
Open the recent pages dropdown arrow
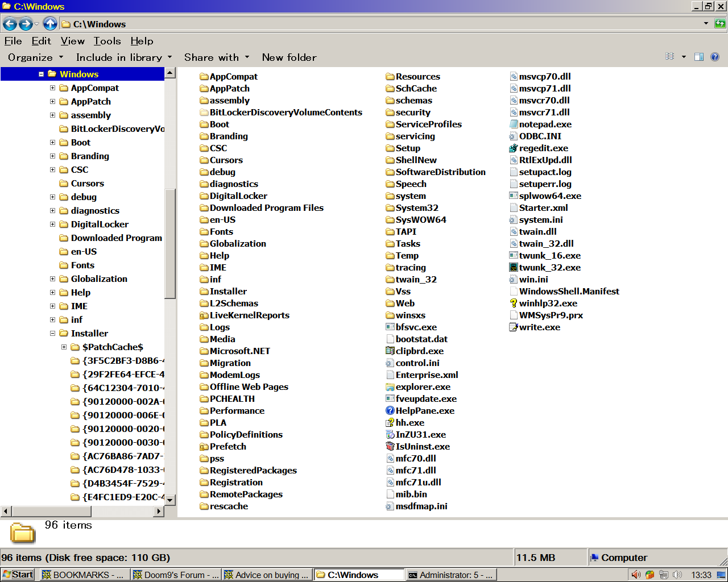point(36,24)
